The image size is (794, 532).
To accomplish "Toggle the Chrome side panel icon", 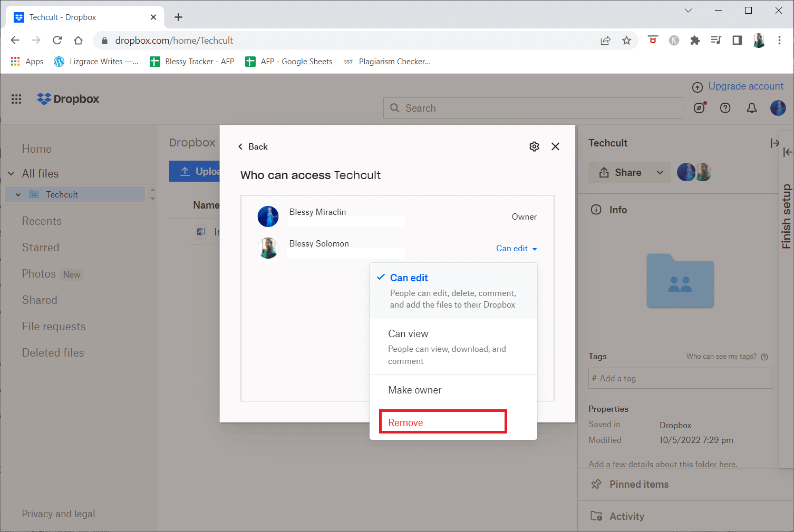I will (x=737, y=40).
